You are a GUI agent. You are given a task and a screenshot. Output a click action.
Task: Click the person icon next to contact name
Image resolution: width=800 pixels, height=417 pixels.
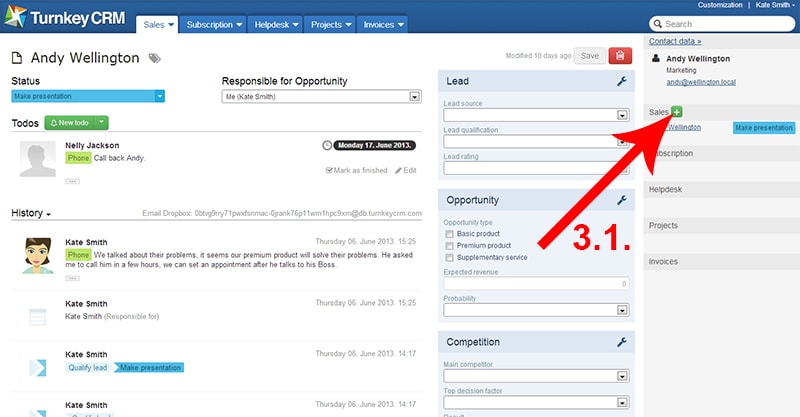[x=656, y=58]
